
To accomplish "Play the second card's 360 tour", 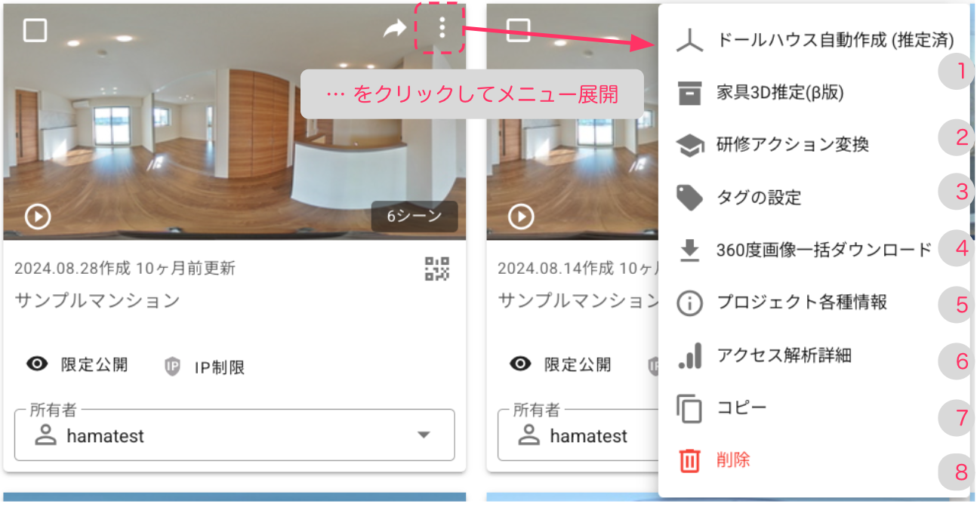I will pyautogui.click(x=521, y=217).
